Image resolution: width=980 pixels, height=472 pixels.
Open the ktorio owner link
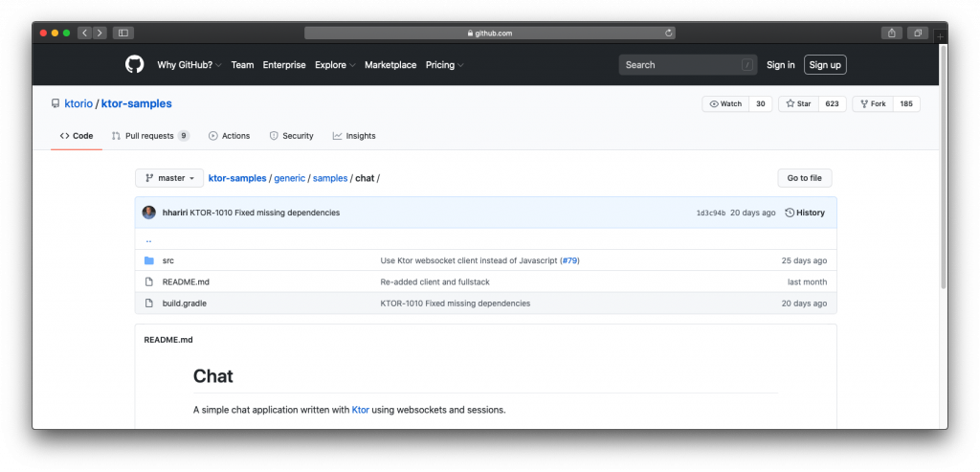click(x=78, y=103)
